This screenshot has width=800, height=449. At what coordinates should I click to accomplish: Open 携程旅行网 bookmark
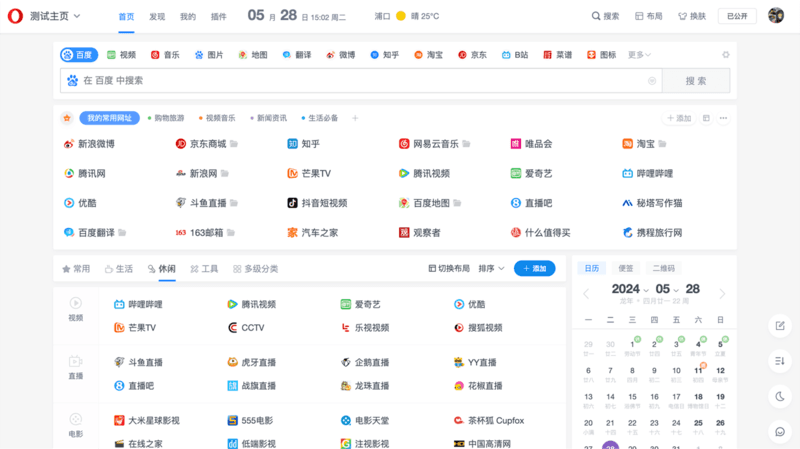tap(653, 233)
